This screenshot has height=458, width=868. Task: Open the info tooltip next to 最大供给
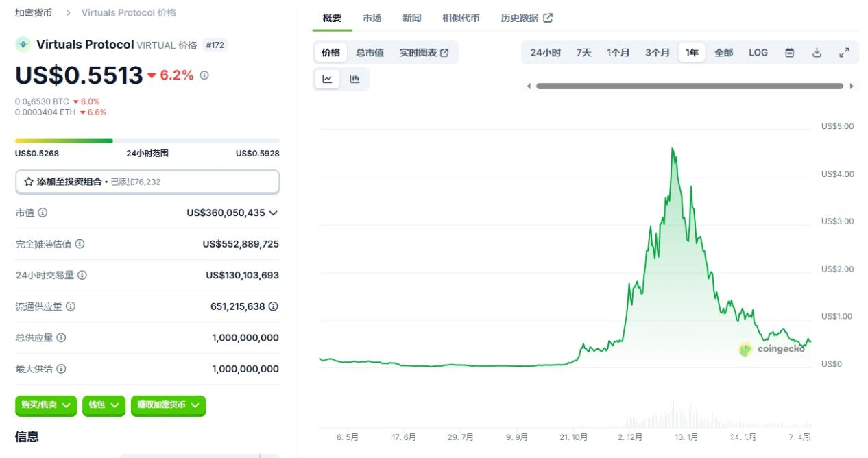(x=61, y=369)
